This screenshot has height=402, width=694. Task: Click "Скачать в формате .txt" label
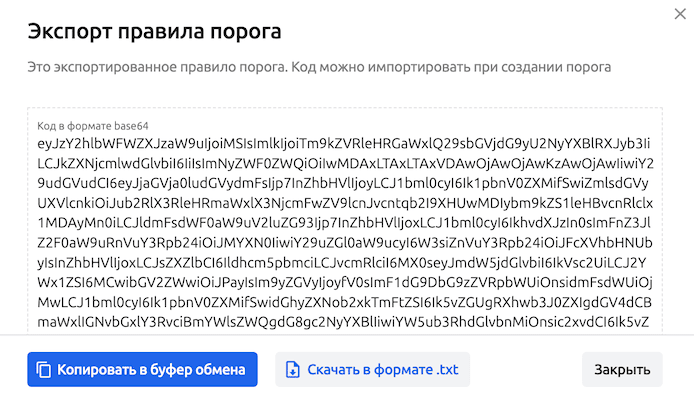pyautogui.click(x=382, y=370)
